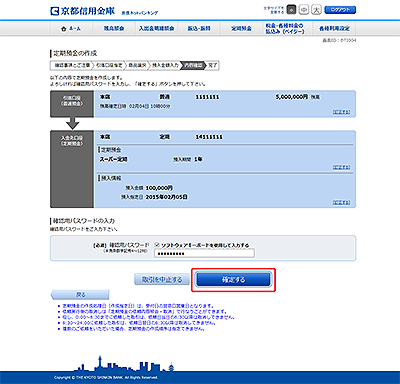Click the account number 14111111
Screen dimensions: 400x384
coord(209,137)
